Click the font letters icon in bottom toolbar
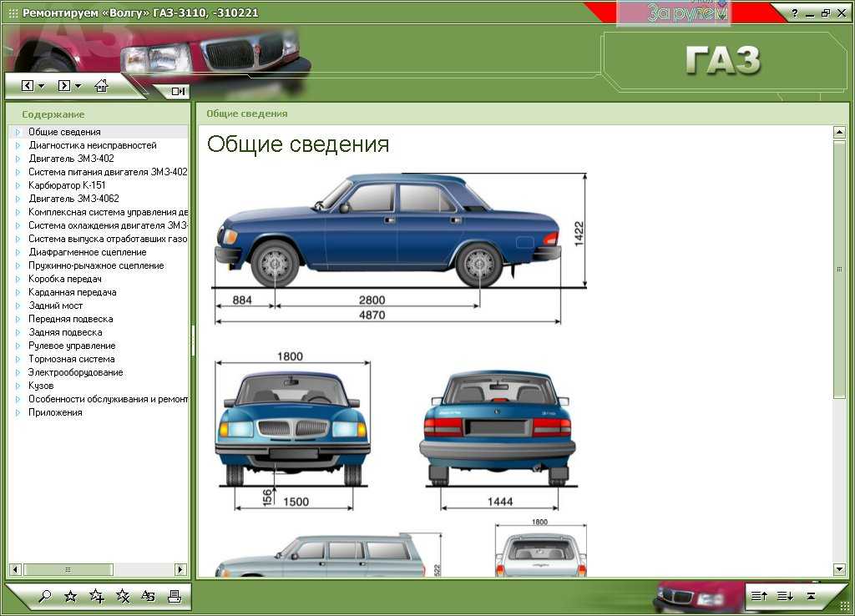Screen dimensions: 855x616 click(x=149, y=596)
